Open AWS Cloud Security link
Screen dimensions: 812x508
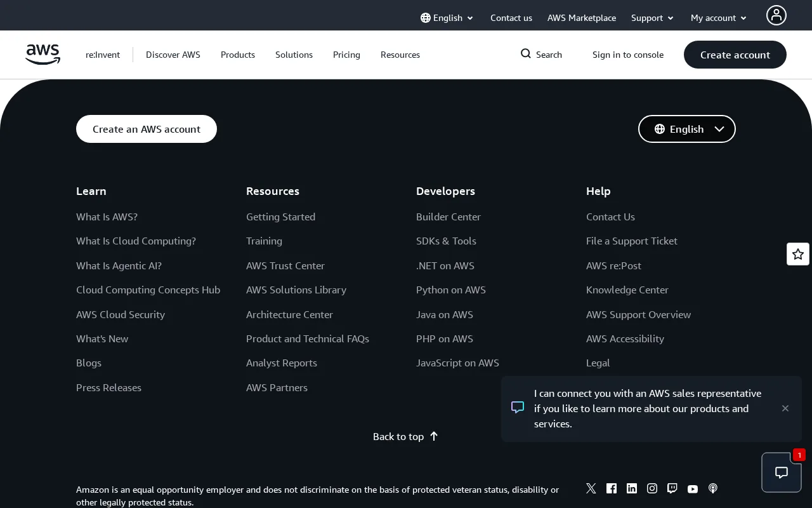pos(121,314)
